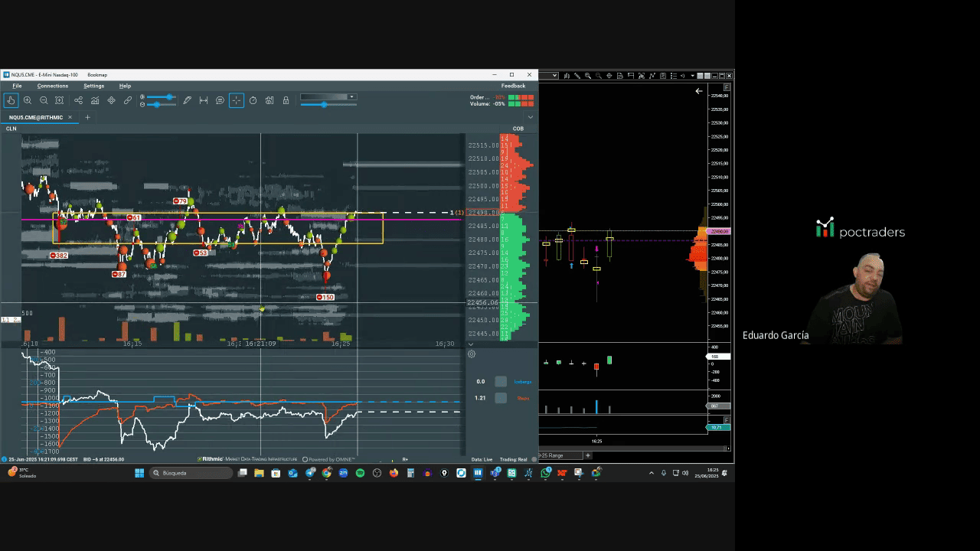980x551 pixels.
Task: Open the Windows Start menu
Action: tap(139, 473)
